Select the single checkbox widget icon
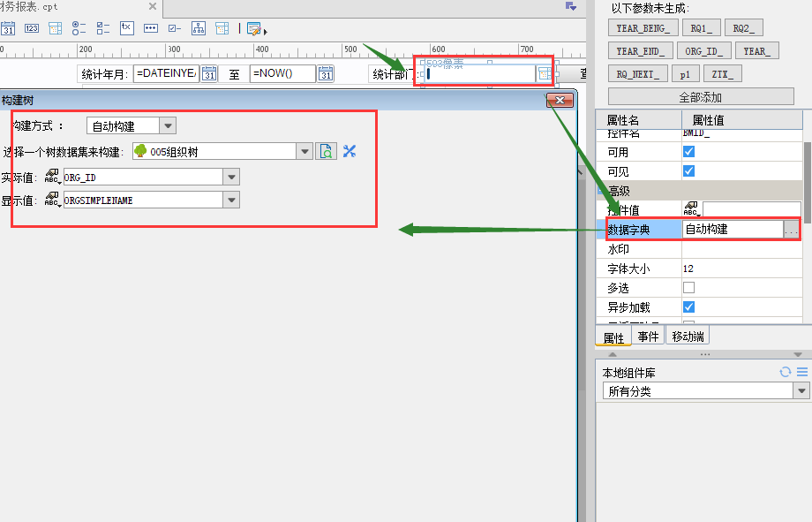 tap(175, 28)
